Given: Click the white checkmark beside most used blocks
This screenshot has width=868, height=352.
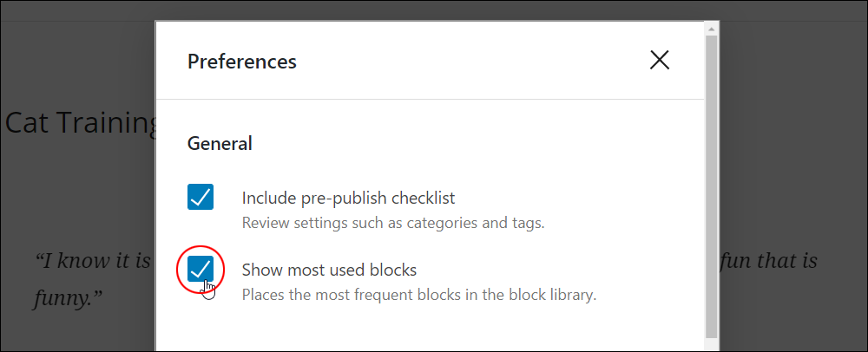Looking at the screenshot, I should point(201,269).
